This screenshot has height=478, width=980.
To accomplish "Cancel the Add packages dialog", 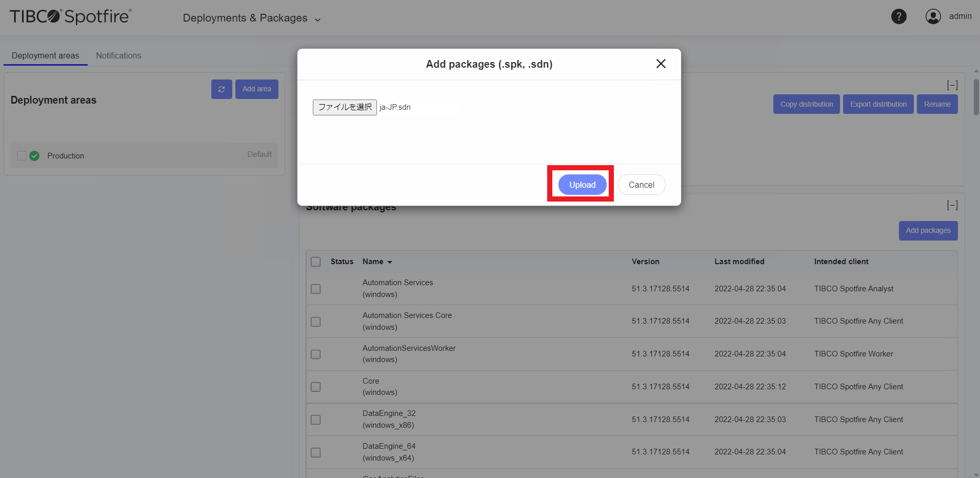I will click(x=642, y=185).
